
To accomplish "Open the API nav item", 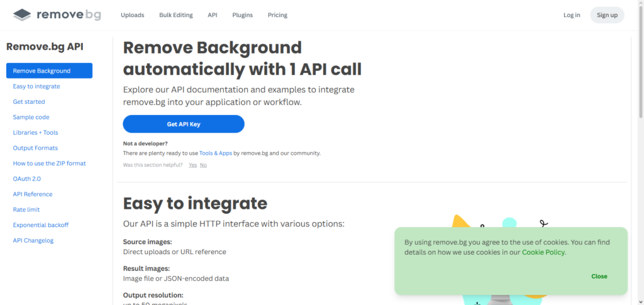I will (213, 15).
